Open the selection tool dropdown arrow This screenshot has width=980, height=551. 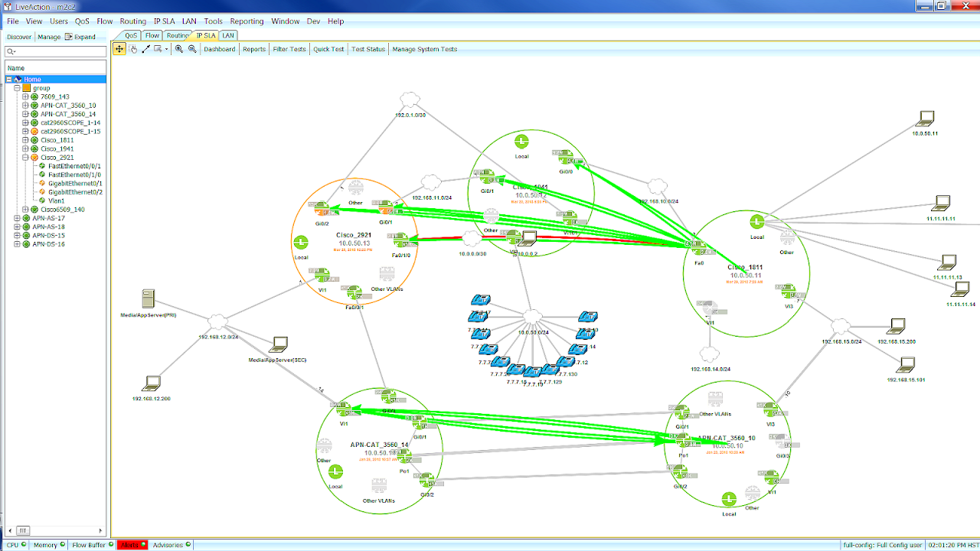tap(167, 49)
